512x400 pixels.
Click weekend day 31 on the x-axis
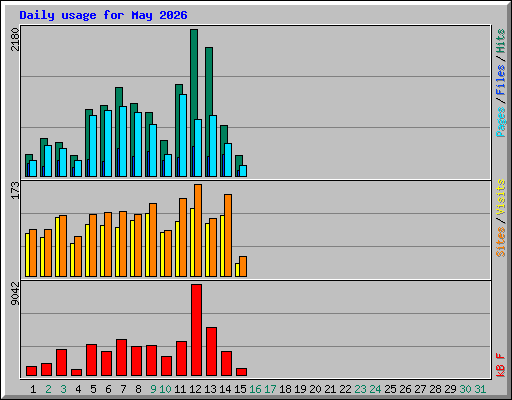click(x=480, y=389)
